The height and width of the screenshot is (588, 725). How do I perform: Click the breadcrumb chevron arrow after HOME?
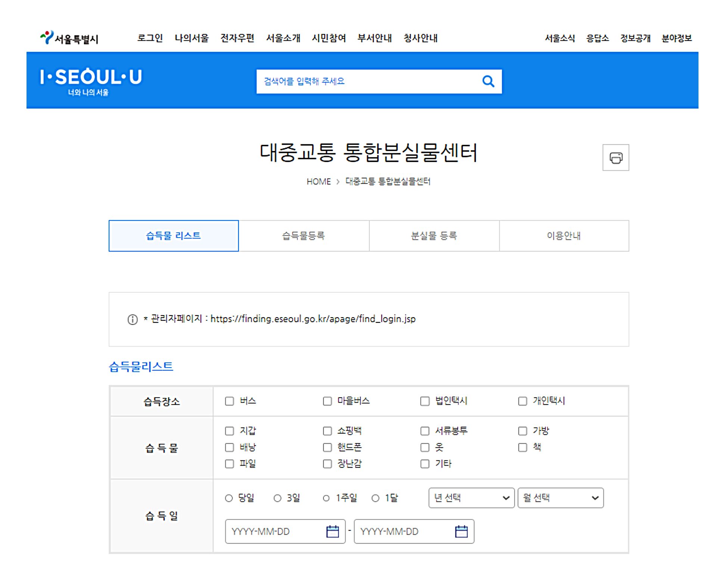pos(338,182)
